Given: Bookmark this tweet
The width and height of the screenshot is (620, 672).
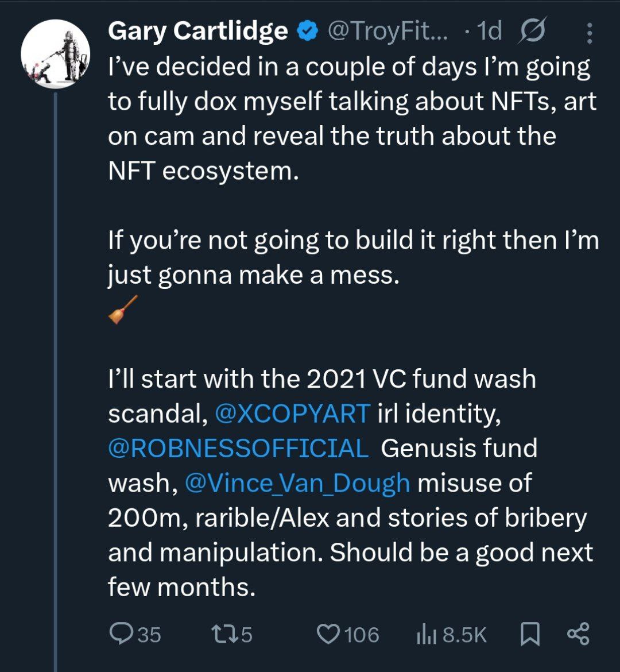Looking at the screenshot, I should click(529, 634).
